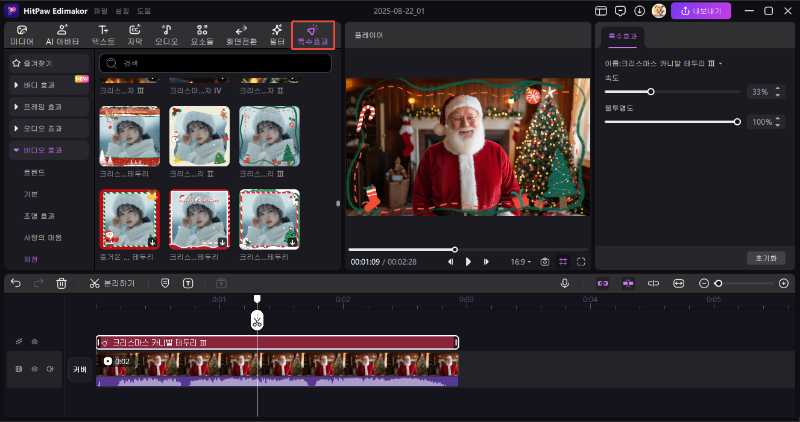
Task: Open the 16:9 aspect ratio dropdown
Action: [521, 262]
